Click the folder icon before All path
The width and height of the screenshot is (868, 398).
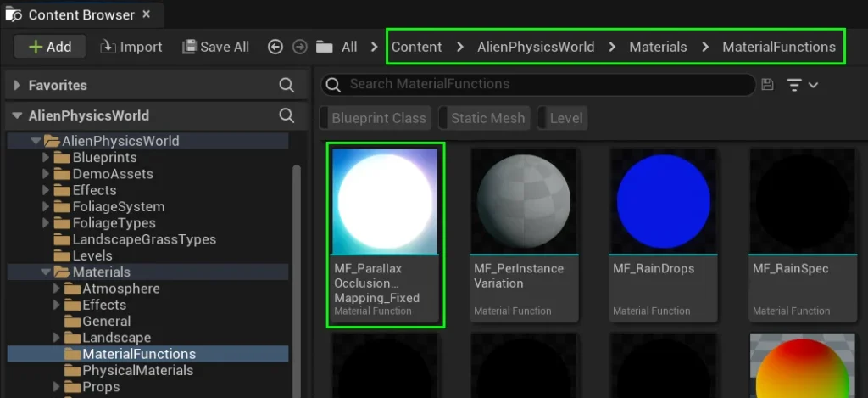pos(324,47)
